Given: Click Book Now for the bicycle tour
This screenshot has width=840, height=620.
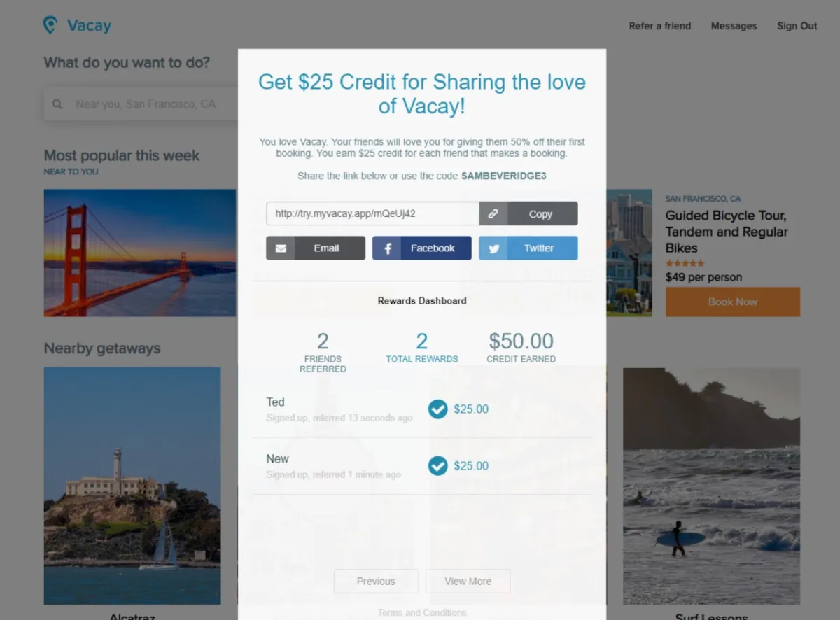Looking at the screenshot, I should [733, 302].
